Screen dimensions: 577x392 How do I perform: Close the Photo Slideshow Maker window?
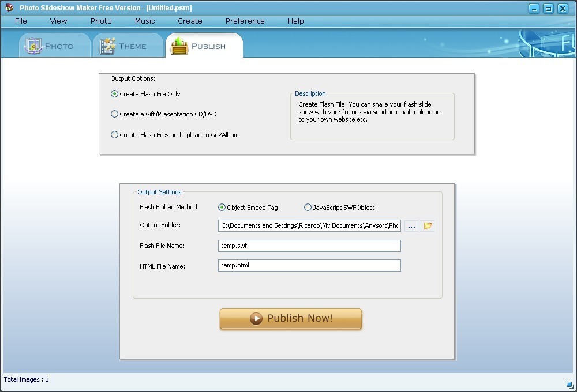[x=563, y=8]
